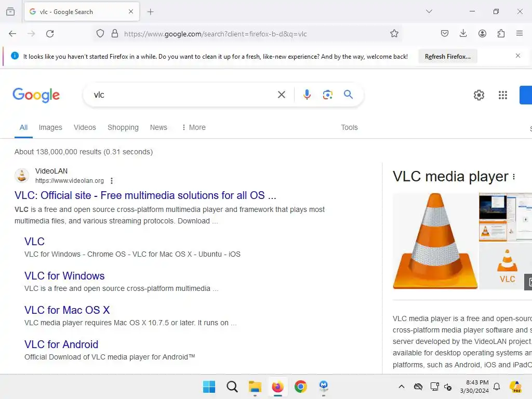
Task: Open Extensions puzzle icon
Action: (501, 33)
